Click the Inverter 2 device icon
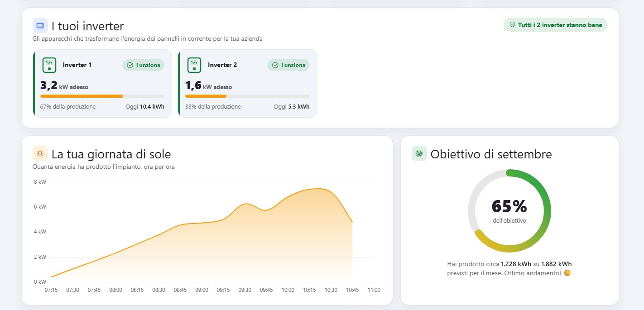 pyautogui.click(x=194, y=65)
